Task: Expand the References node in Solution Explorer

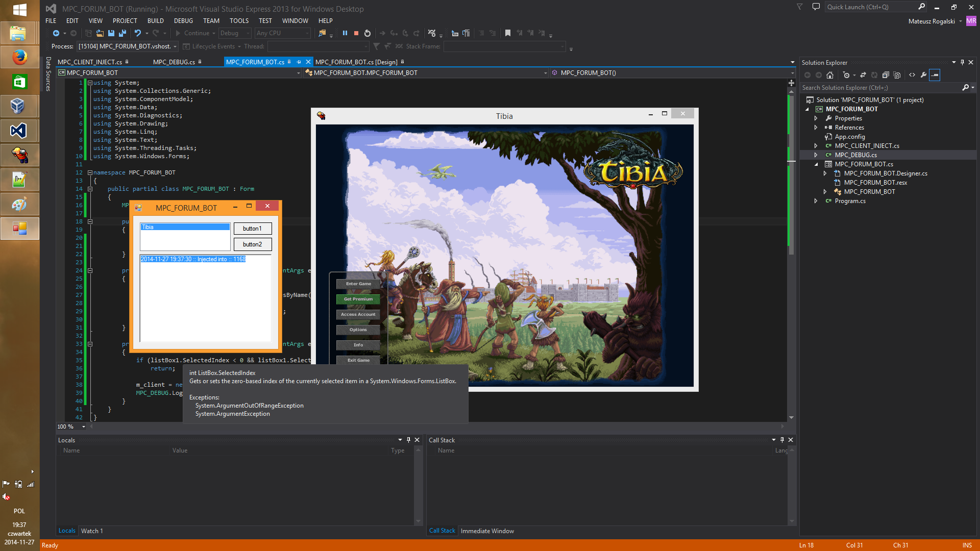Action: [x=816, y=128]
